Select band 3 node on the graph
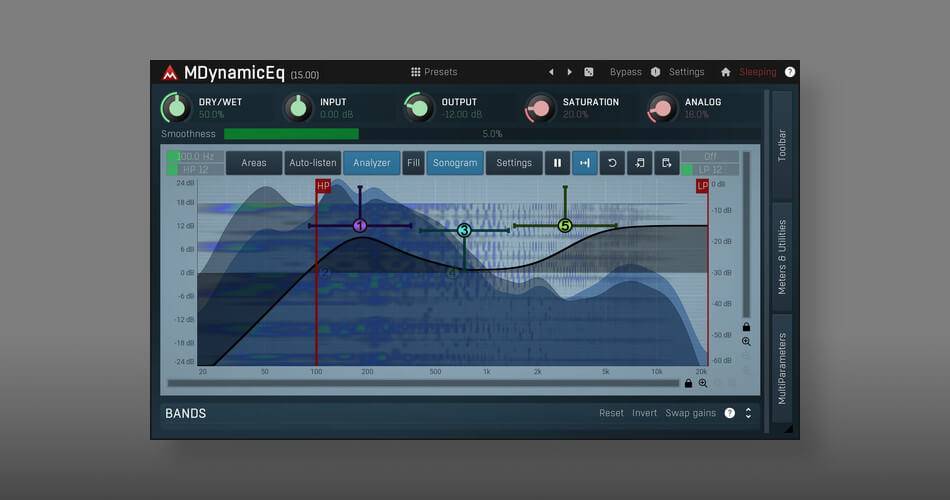The width and height of the screenshot is (950, 500). point(464,230)
